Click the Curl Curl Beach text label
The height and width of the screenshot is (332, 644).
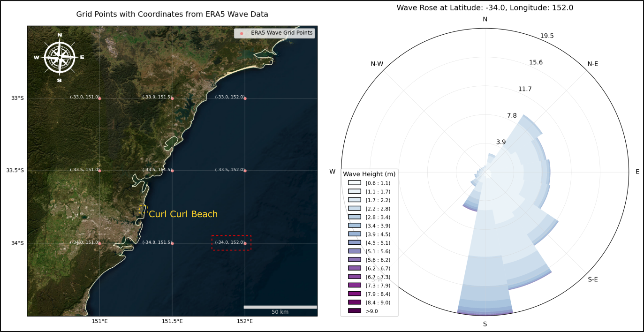coord(183,214)
